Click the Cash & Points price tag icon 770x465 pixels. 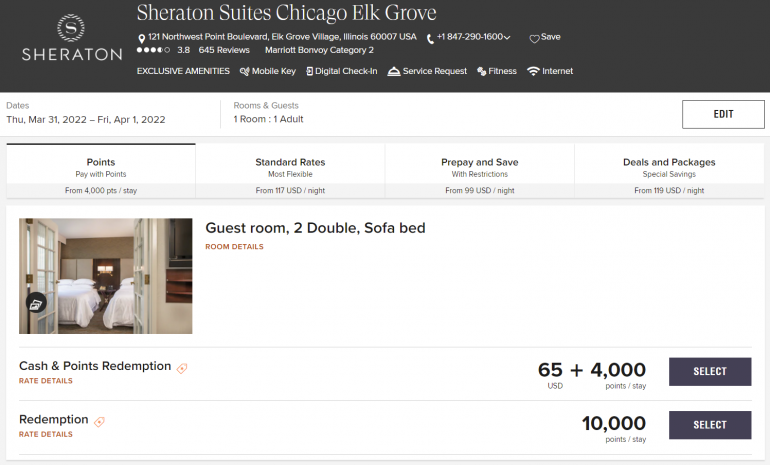182,368
